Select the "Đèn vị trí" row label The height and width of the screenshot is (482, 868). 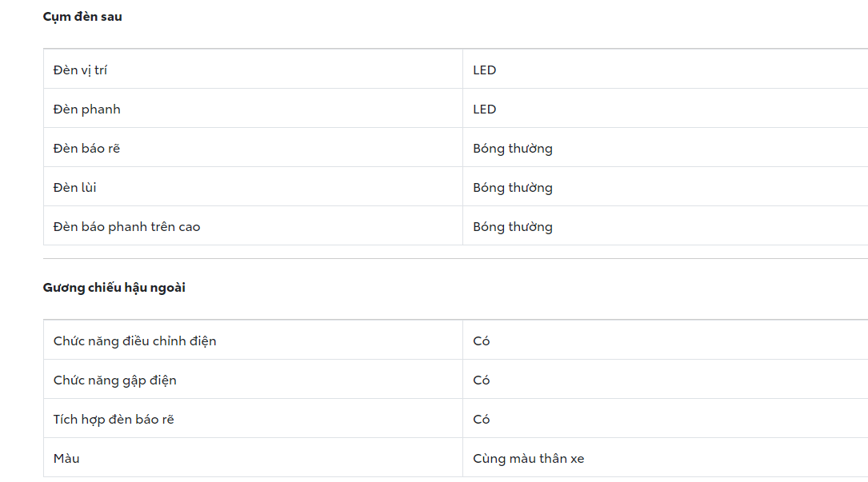(x=80, y=70)
